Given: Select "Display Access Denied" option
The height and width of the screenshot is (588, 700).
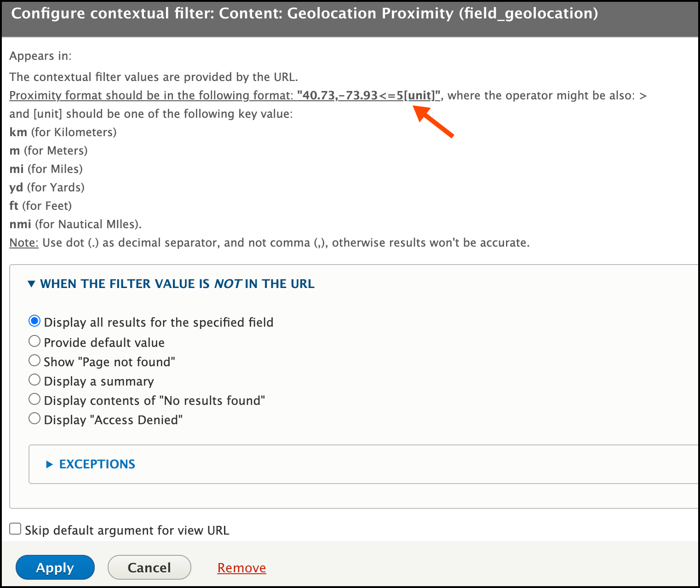Looking at the screenshot, I should click(34, 418).
